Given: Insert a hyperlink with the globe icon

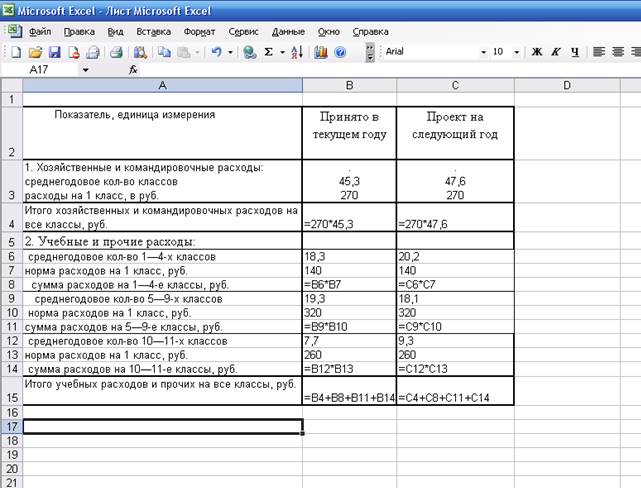Looking at the screenshot, I should tap(249, 52).
